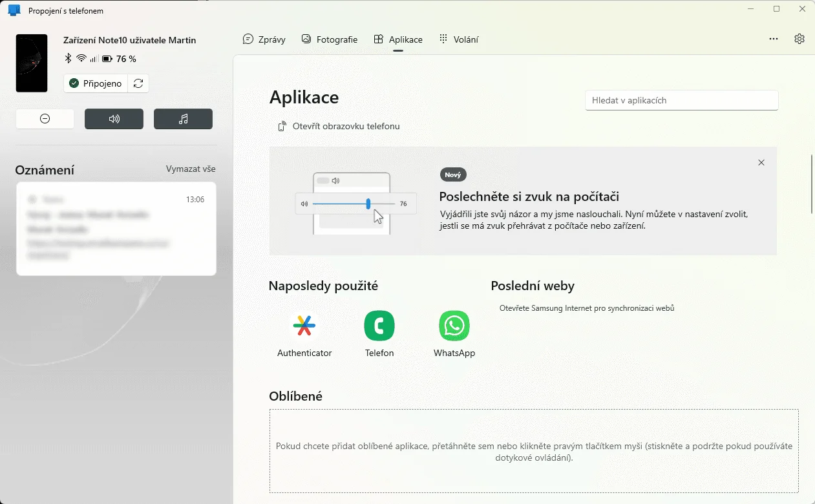The width and height of the screenshot is (815, 504).
Task: Click Otevřete Samsung Internet sync message
Action: (x=587, y=308)
